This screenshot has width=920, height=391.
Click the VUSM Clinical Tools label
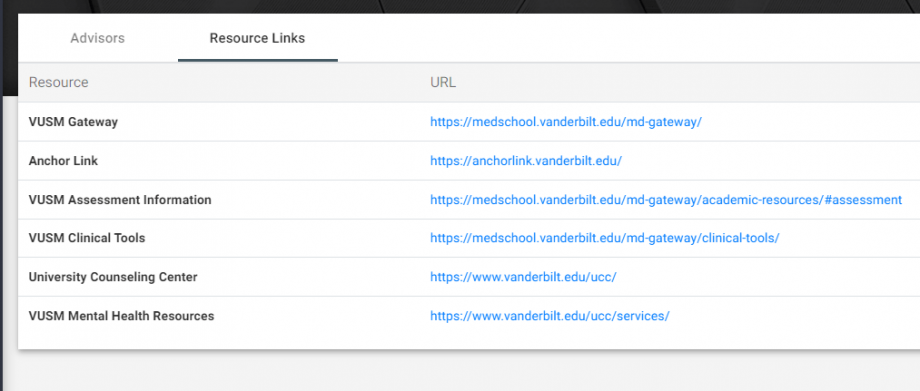[87, 238]
